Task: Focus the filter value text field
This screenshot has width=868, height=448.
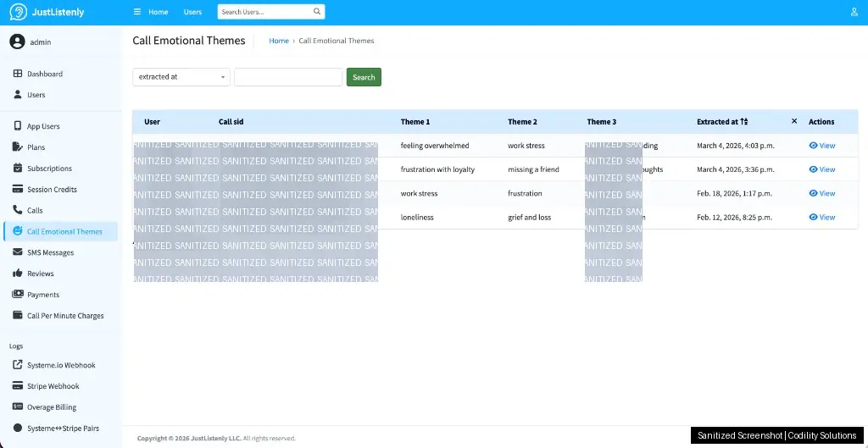Action: [x=288, y=77]
